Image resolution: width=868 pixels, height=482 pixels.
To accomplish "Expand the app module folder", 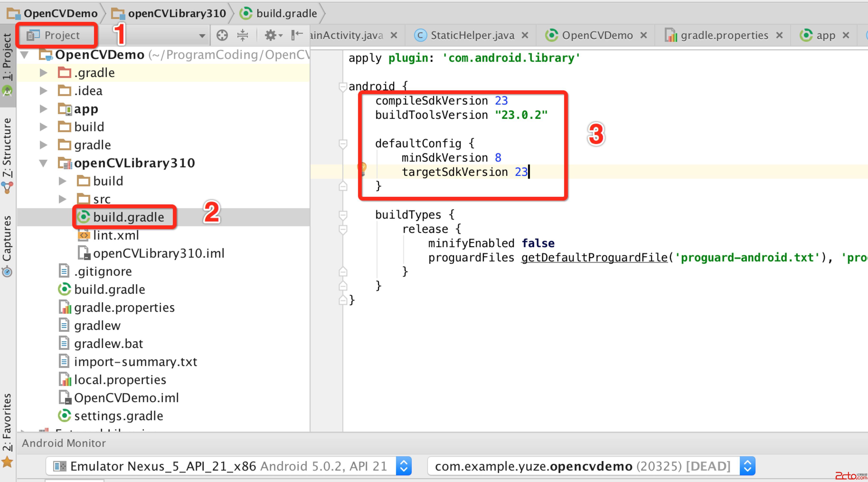I will (43, 109).
